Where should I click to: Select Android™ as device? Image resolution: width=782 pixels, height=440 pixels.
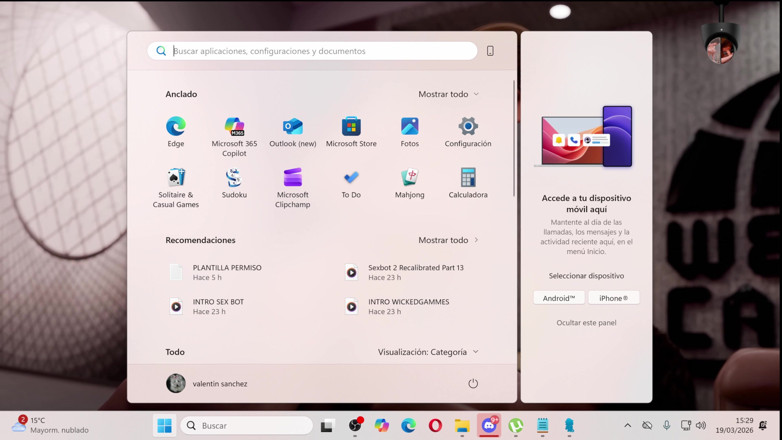pyautogui.click(x=559, y=298)
